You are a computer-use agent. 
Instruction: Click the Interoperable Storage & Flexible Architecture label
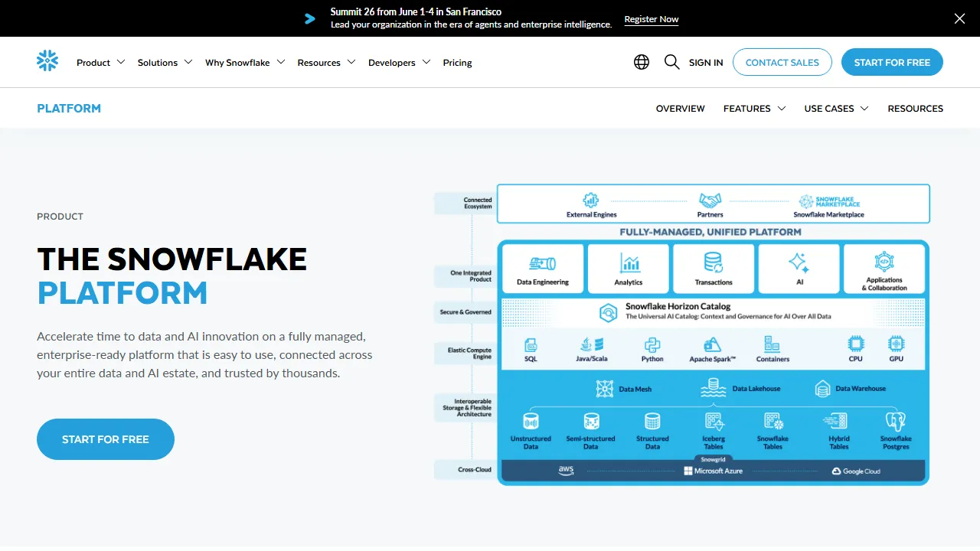click(464, 407)
